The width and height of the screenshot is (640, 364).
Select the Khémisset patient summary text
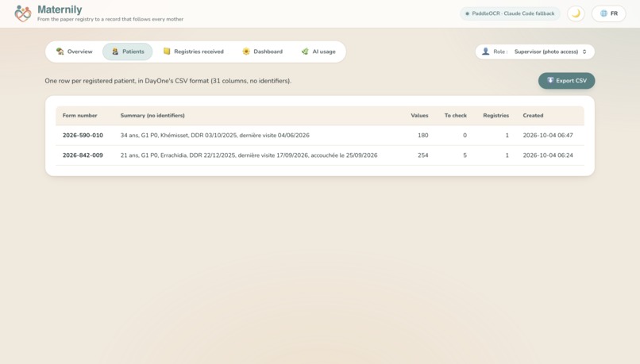(214, 136)
